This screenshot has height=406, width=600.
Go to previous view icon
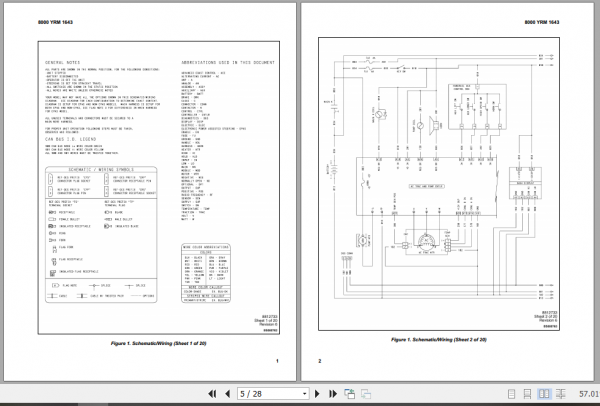[349, 394]
